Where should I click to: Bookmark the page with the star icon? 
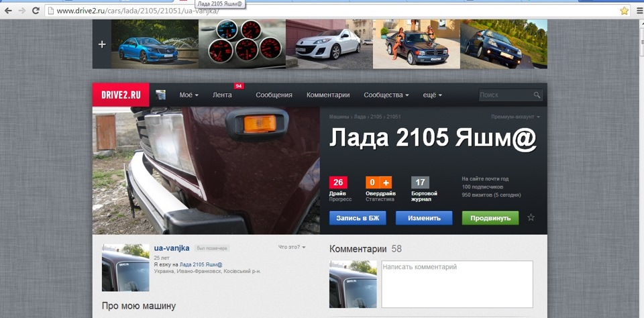624,11
